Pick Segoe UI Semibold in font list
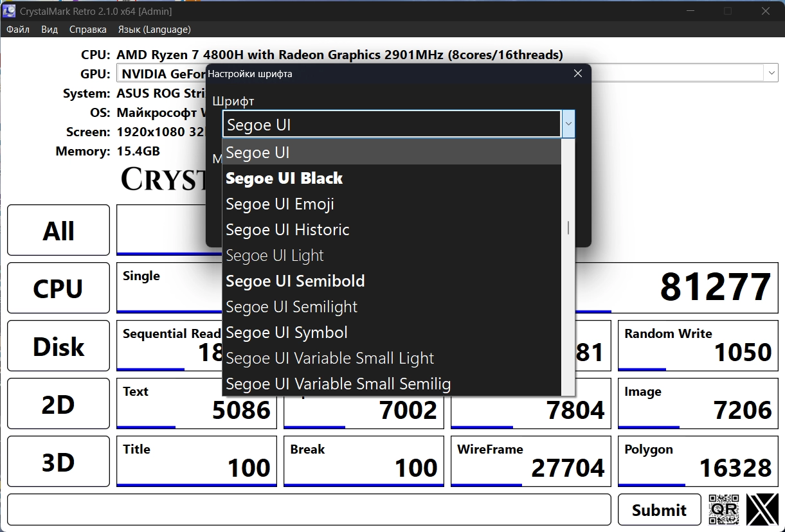 (x=295, y=281)
